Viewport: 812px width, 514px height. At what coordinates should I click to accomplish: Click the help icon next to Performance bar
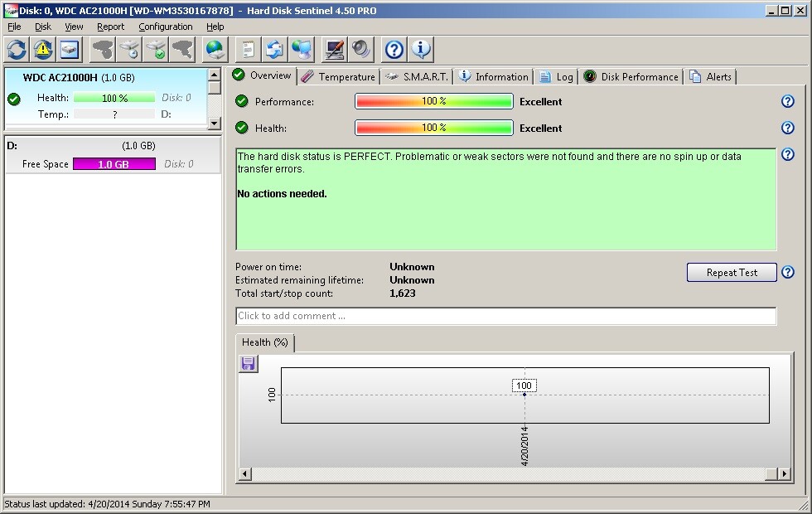(788, 101)
